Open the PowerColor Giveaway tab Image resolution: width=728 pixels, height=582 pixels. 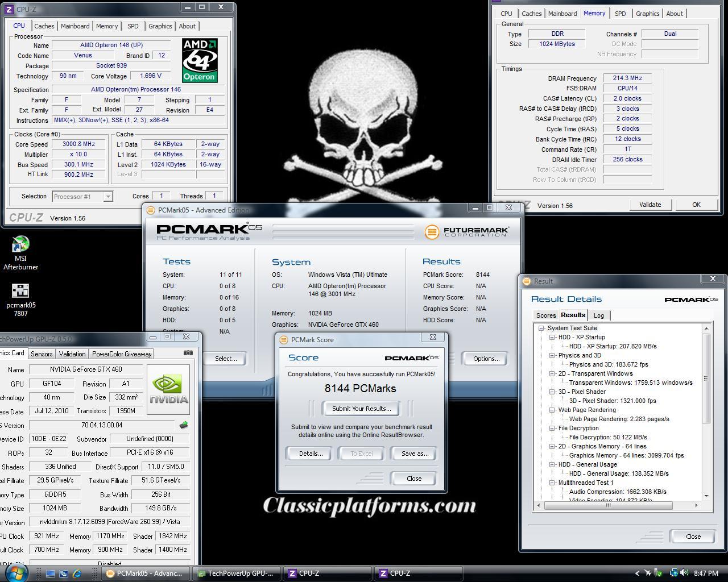pos(122,354)
